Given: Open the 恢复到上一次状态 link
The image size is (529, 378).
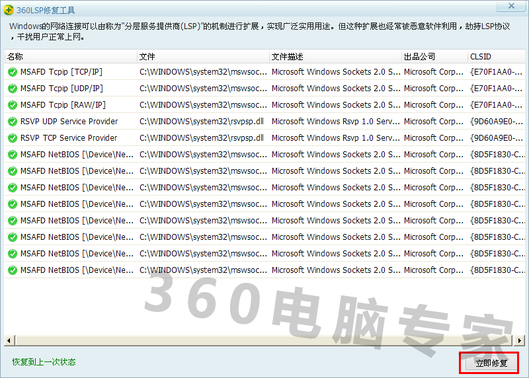Looking at the screenshot, I should tap(44, 362).
